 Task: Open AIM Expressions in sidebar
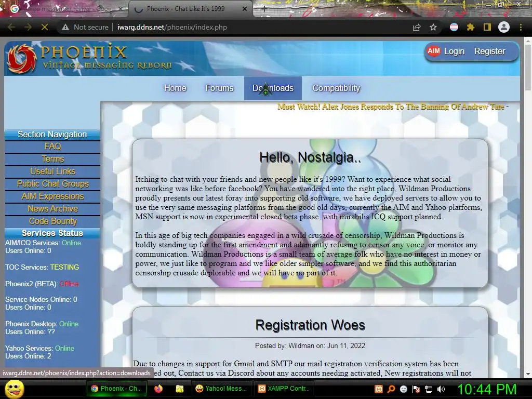[x=52, y=196]
